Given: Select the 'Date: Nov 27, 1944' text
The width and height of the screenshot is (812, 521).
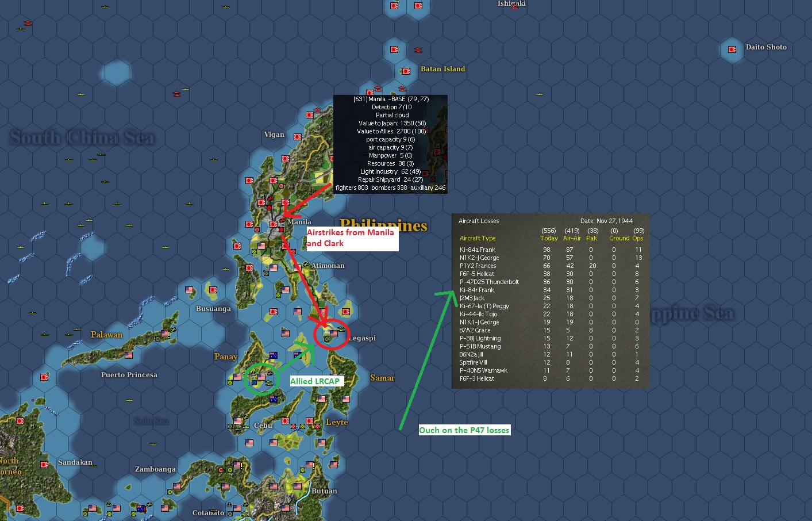Looking at the screenshot, I should [606, 221].
